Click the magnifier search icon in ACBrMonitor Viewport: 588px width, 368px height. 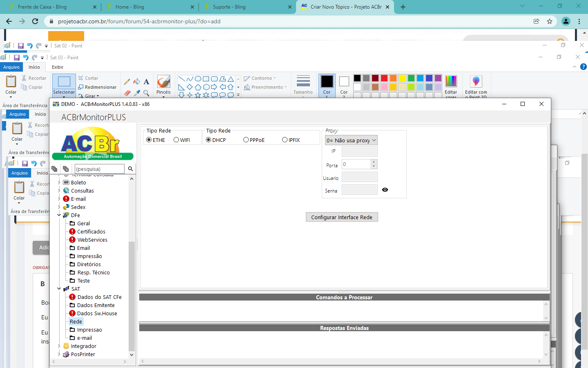coord(131,169)
